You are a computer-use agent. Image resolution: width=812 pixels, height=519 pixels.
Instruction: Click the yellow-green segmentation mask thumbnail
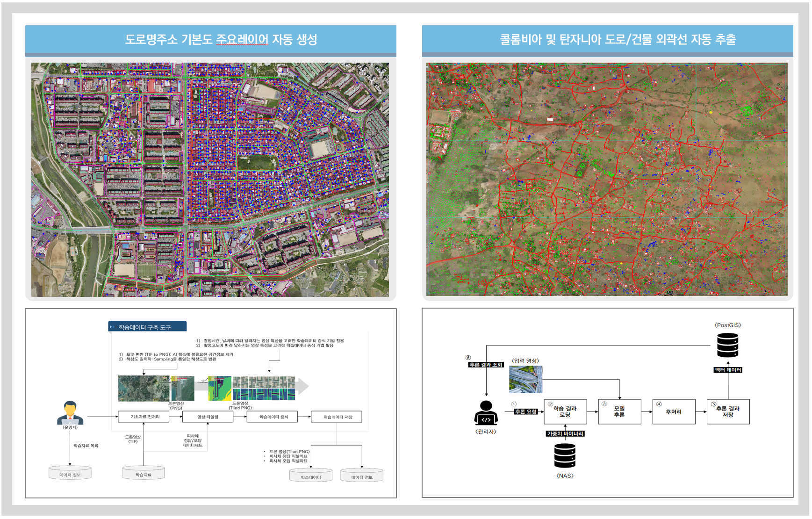[x=220, y=388]
